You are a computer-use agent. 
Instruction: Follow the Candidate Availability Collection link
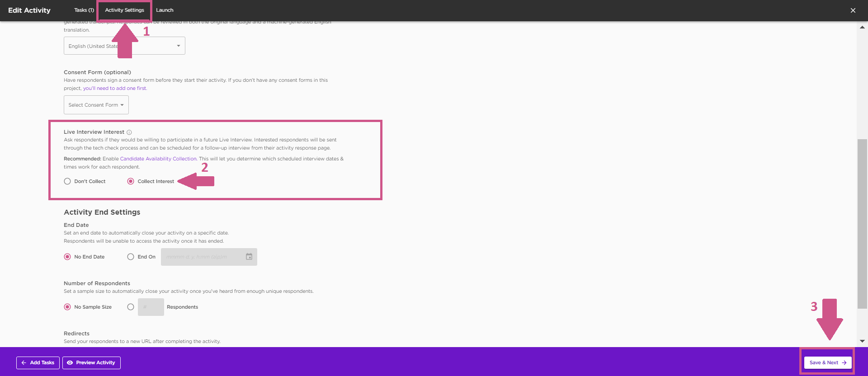click(x=158, y=159)
